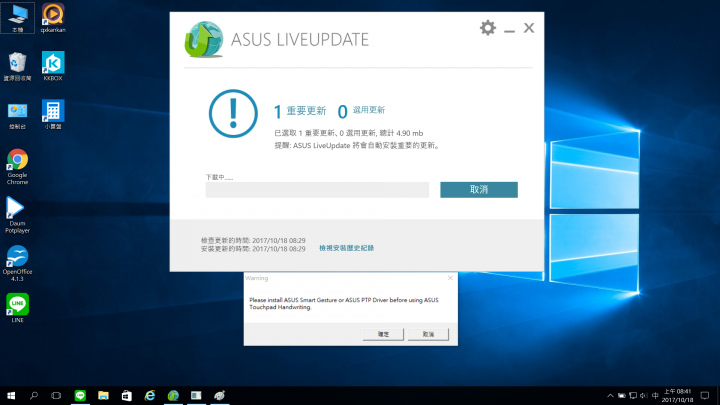Open taskbar search magnifier

pyautogui.click(x=34, y=395)
